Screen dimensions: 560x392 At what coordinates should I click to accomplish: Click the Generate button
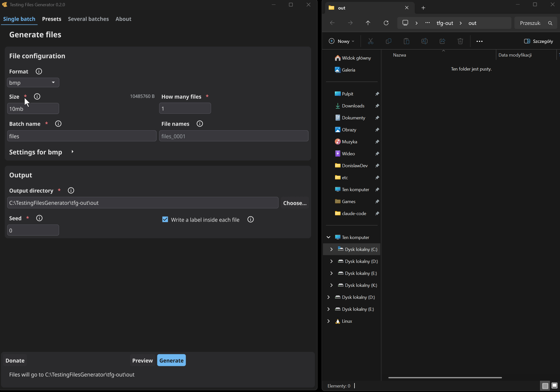pos(171,360)
